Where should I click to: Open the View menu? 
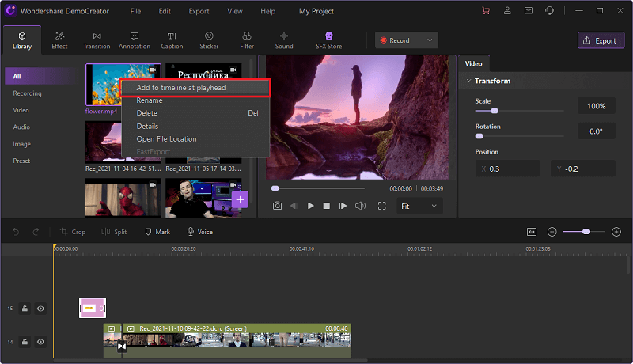point(234,11)
